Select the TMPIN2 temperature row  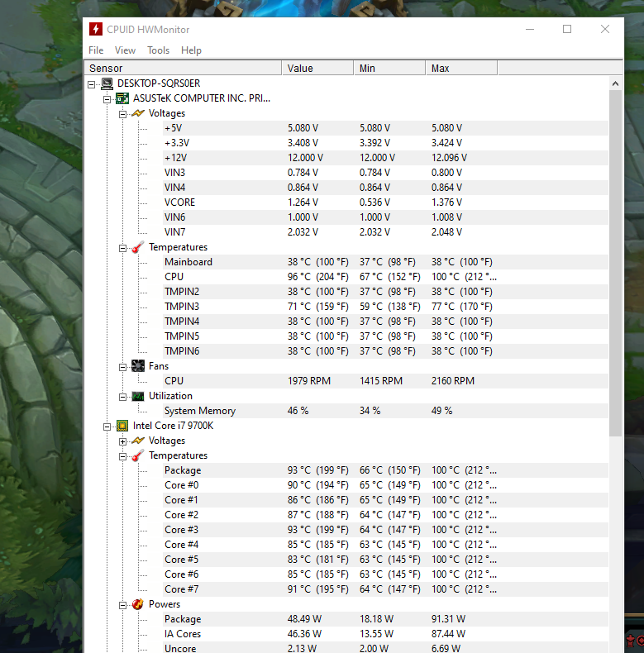[x=385, y=292]
